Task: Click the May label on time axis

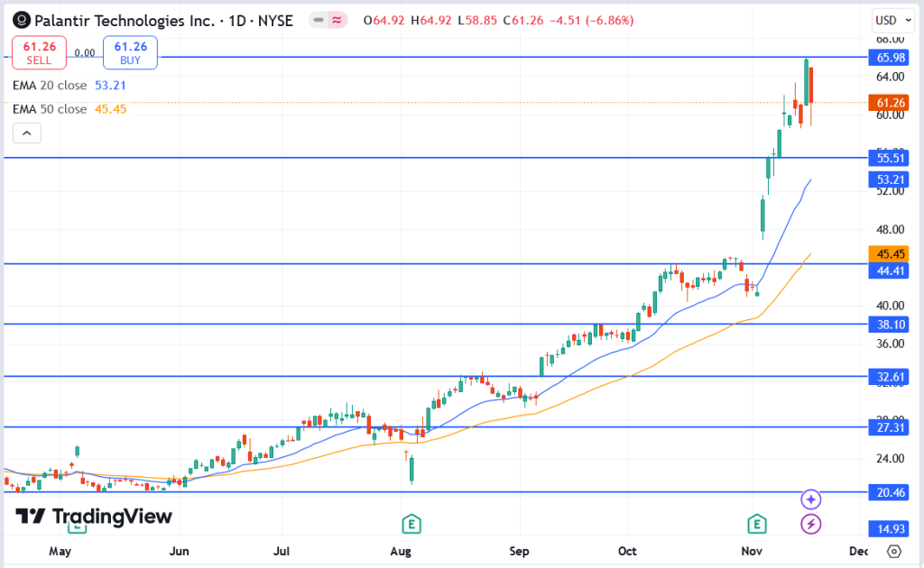Action: click(x=60, y=552)
